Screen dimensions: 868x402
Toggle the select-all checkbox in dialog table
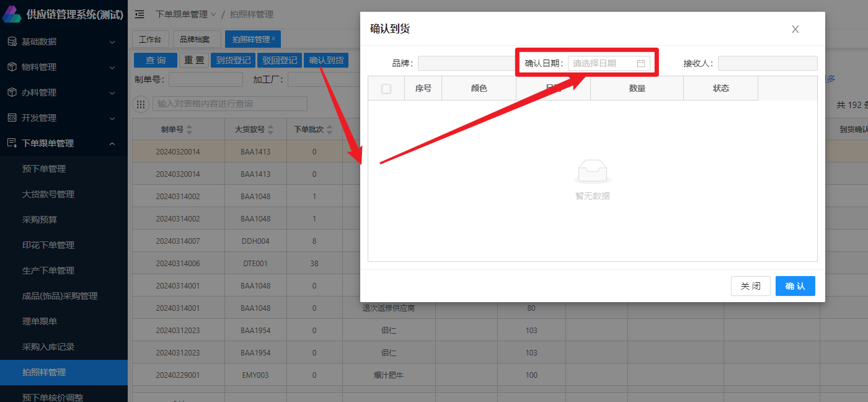pos(386,89)
